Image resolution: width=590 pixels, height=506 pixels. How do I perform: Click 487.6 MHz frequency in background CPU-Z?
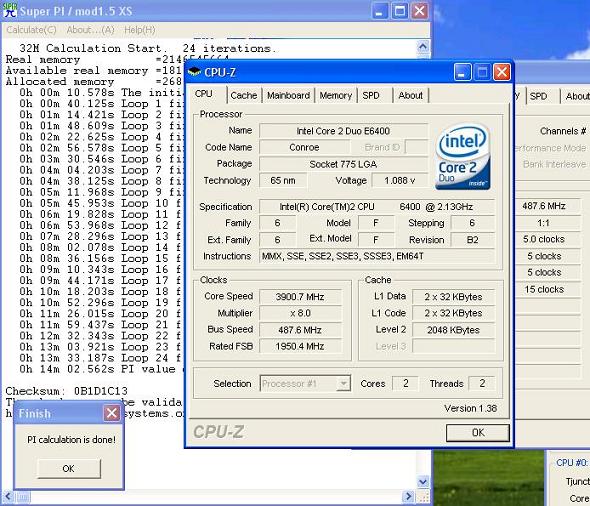[544, 206]
